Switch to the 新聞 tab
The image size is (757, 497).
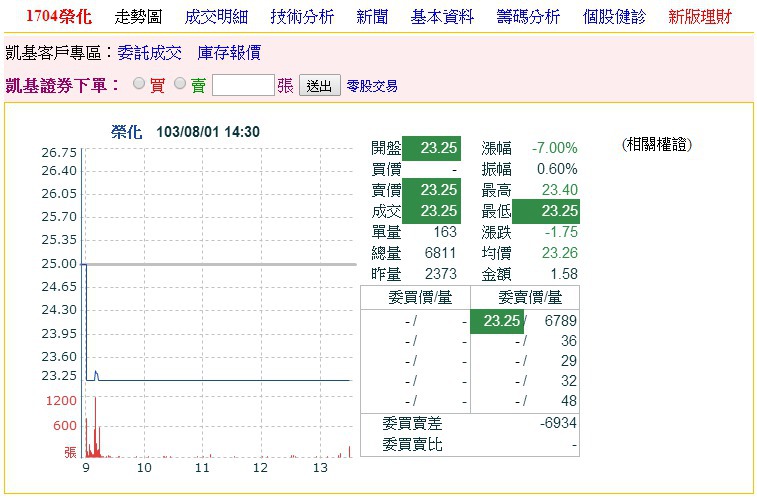coord(372,17)
